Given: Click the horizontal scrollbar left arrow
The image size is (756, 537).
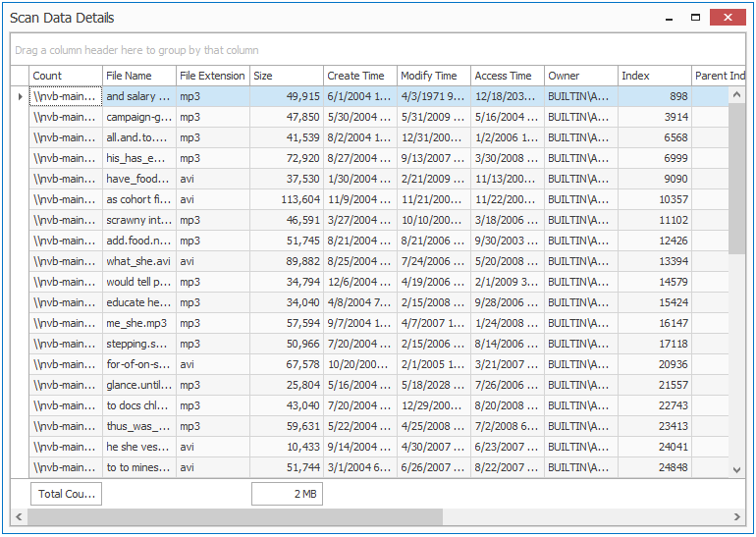Looking at the screenshot, I should pyautogui.click(x=19, y=516).
